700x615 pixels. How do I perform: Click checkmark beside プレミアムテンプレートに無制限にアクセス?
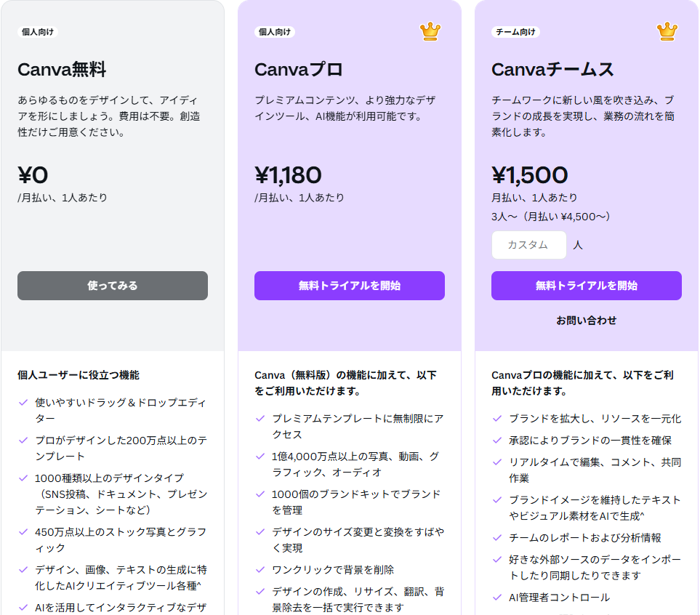260,419
